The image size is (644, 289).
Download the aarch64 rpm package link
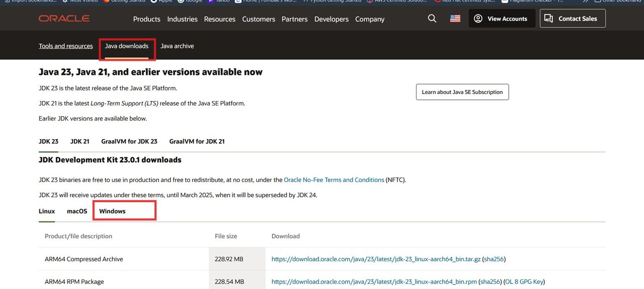374,282
